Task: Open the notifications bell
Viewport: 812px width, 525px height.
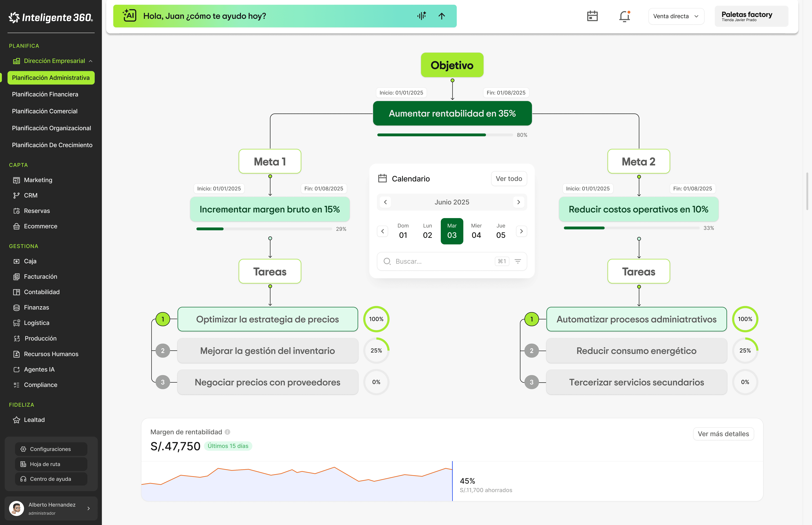Action: 624,16
